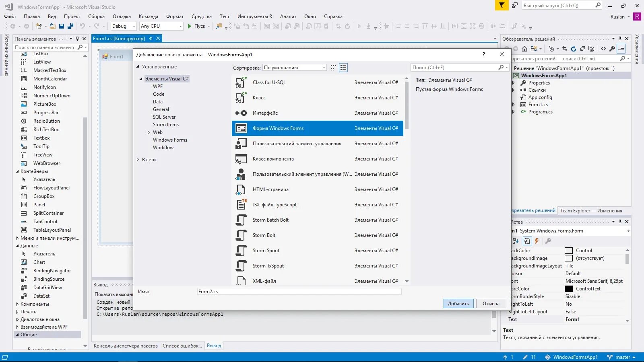
Task: Click the Отмена button
Action: [x=491, y=304]
